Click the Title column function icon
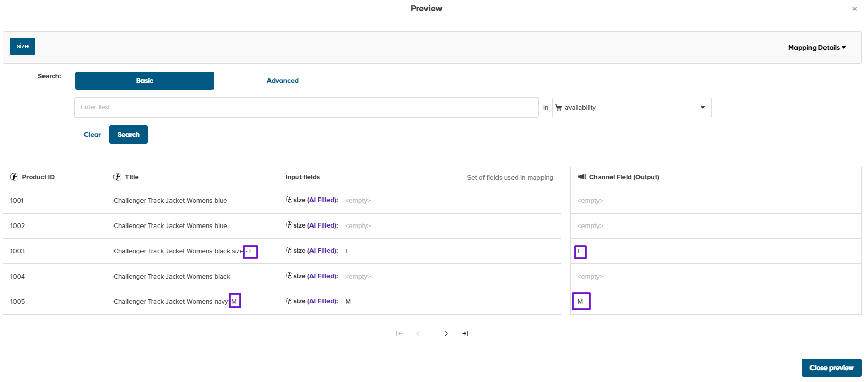This screenshot has height=382, width=868. pyautogui.click(x=118, y=177)
